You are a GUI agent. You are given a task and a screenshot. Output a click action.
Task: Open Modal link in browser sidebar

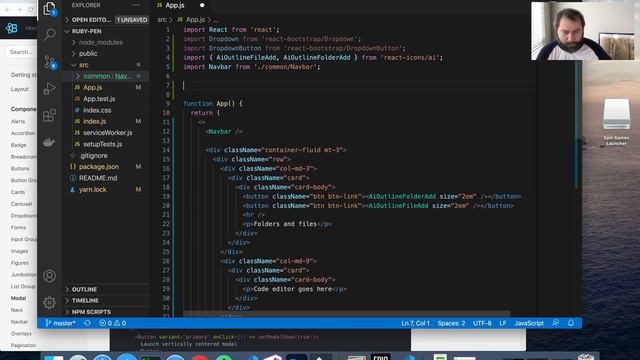click(18, 298)
